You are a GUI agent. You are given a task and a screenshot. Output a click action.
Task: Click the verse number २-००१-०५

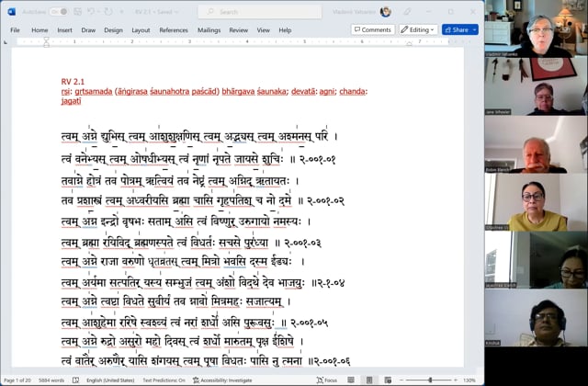[309, 323]
